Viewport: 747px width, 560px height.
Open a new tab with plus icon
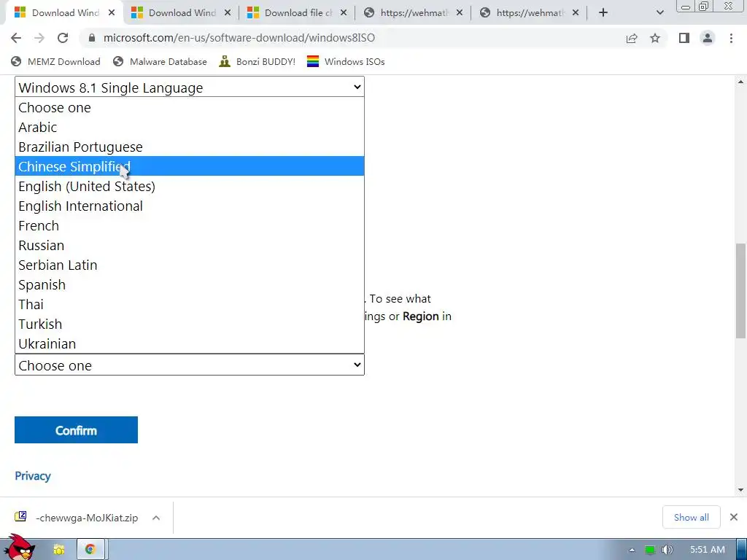[x=603, y=13]
